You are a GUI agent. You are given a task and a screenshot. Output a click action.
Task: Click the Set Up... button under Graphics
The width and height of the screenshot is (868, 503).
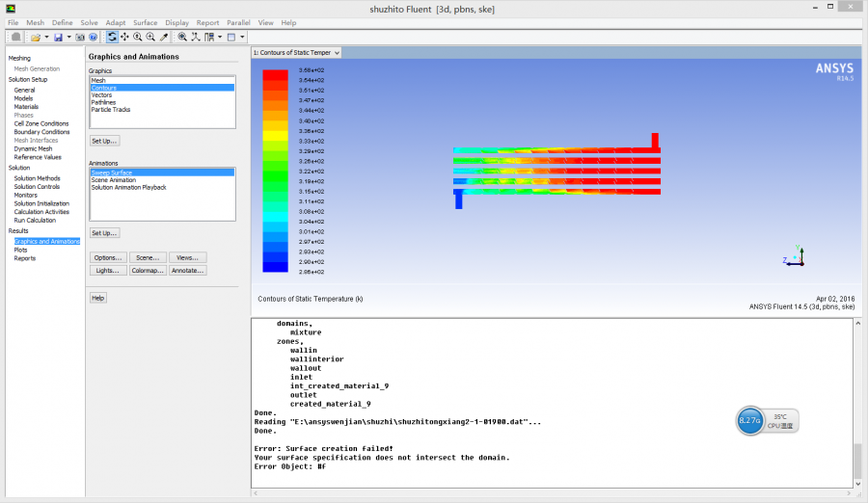click(104, 141)
